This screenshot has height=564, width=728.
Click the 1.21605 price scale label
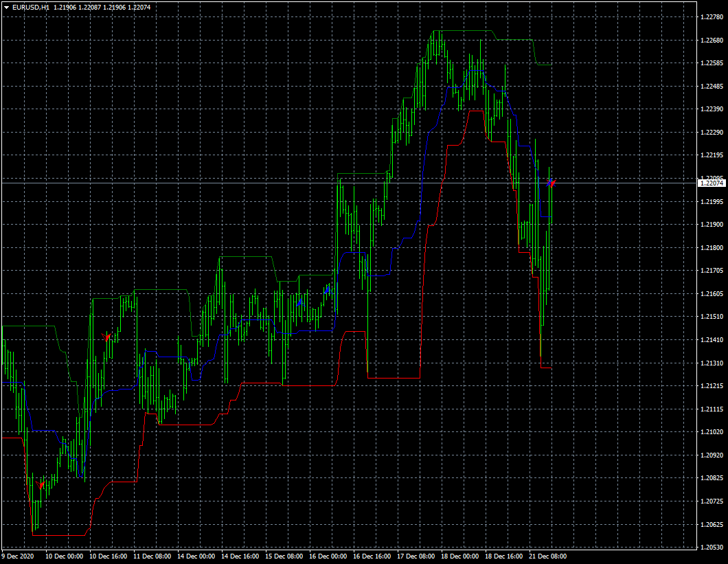click(712, 293)
